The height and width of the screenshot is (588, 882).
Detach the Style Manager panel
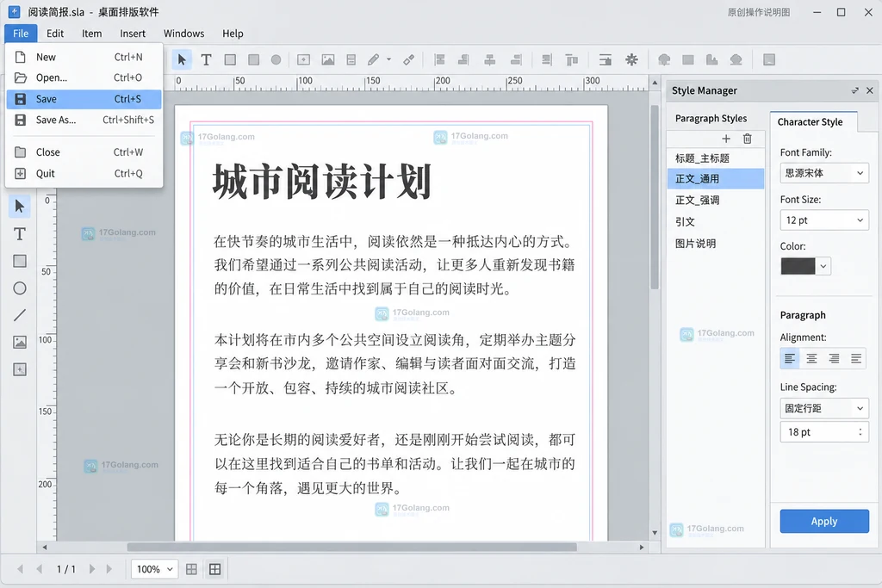(x=855, y=90)
